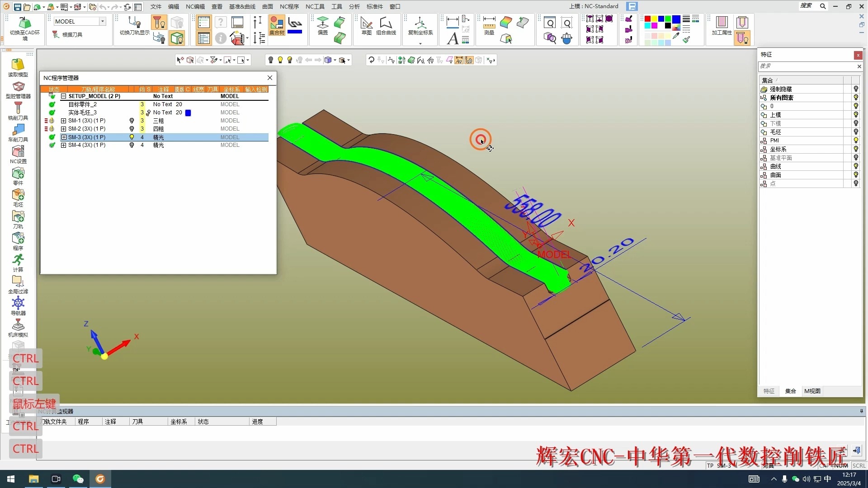Toggle visibility bulb for 曲面 set
Image resolution: width=868 pixels, height=488 pixels.
point(855,175)
